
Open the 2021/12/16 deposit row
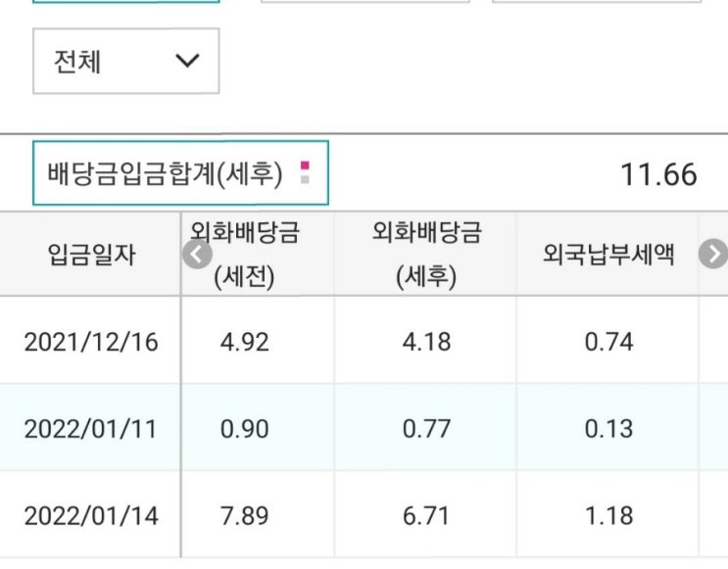tap(91, 342)
